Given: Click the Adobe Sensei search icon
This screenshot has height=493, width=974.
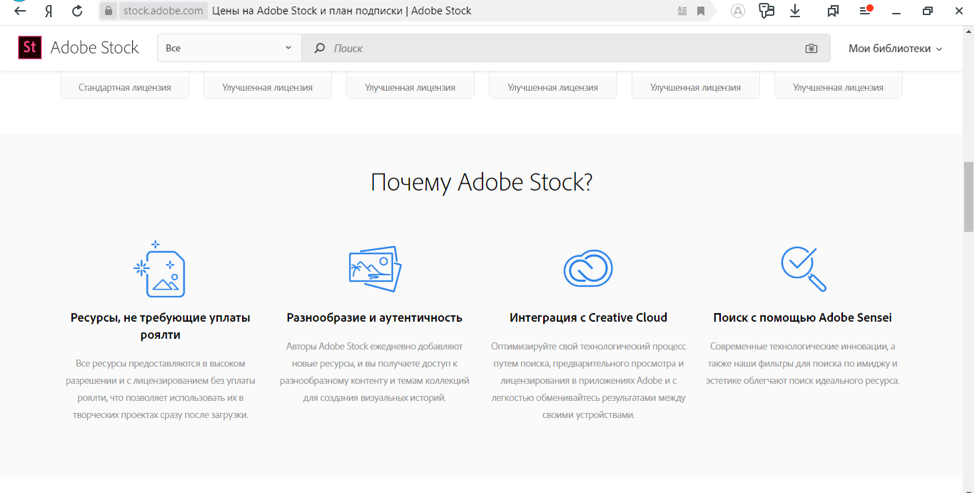Looking at the screenshot, I should pyautogui.click(x=803, y=269).
